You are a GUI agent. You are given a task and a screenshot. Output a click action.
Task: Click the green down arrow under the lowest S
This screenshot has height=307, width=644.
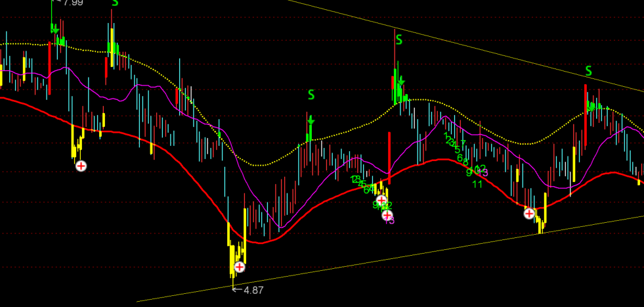[311, 120]
